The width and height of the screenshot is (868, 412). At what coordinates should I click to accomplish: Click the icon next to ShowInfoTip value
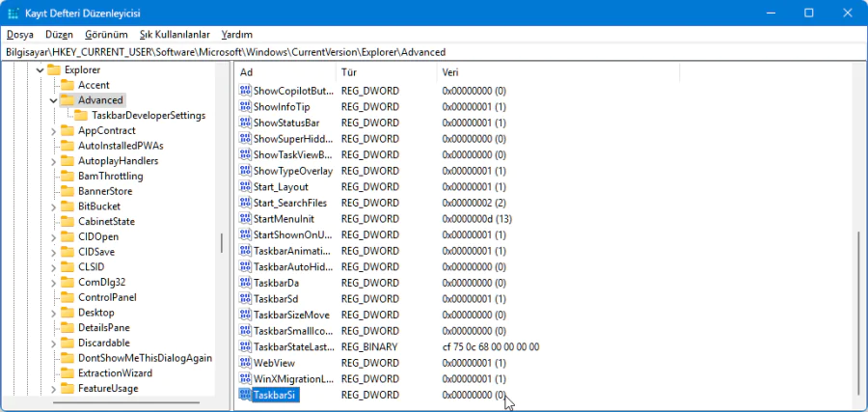pos(245,107)
